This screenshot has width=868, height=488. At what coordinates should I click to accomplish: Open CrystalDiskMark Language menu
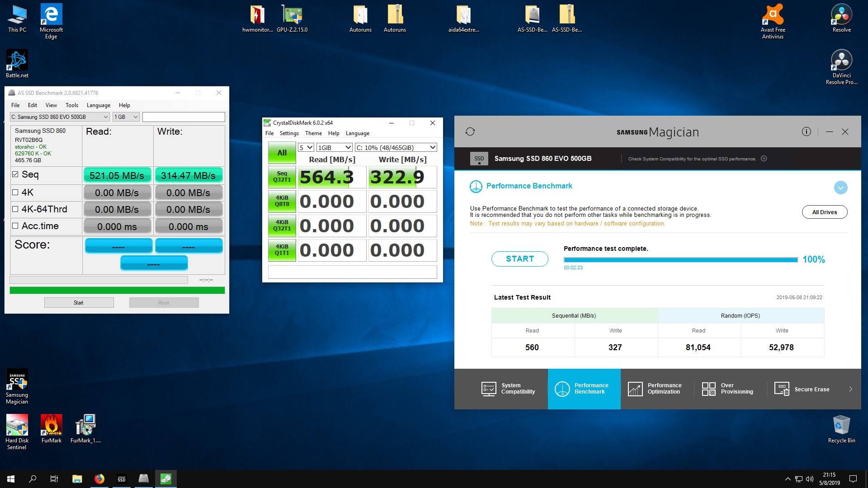(357, 133)
